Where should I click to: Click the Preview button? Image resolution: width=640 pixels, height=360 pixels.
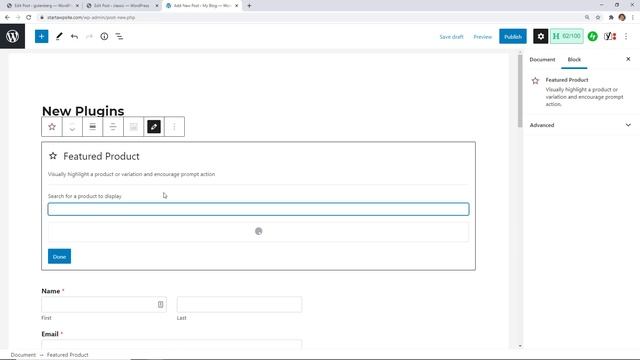[482, 37]
